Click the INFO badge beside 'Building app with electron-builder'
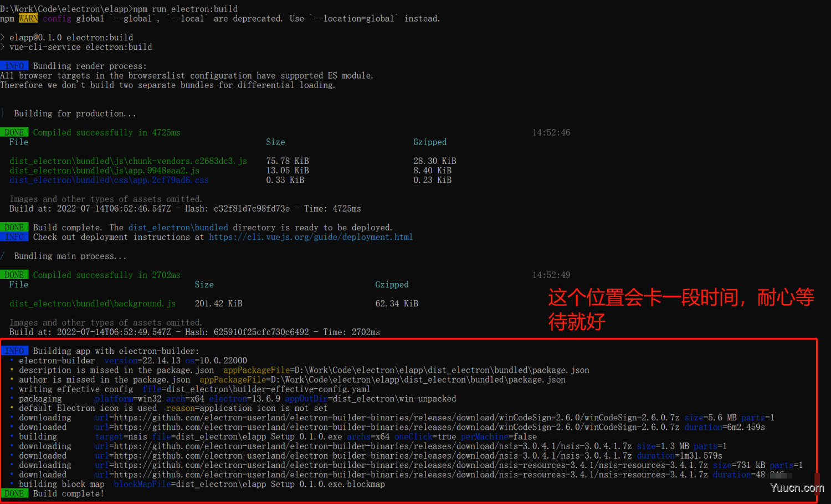Viewport: 831px width, 504px height. pos(14,351)
